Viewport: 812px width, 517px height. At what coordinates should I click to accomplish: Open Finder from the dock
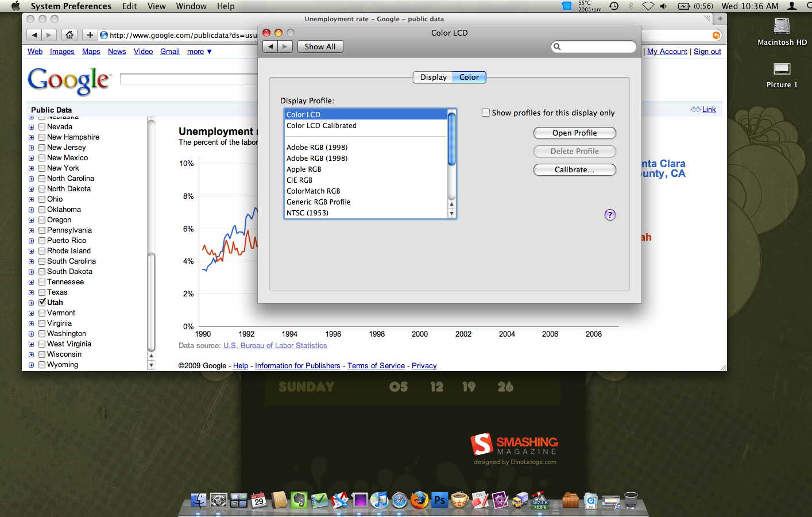click(x=198, y=500)
